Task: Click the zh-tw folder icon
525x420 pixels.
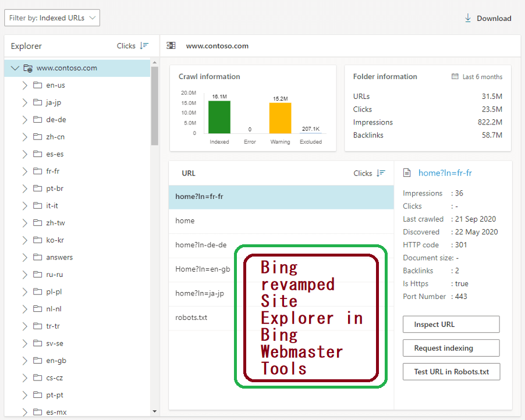Action: [37, 223]
